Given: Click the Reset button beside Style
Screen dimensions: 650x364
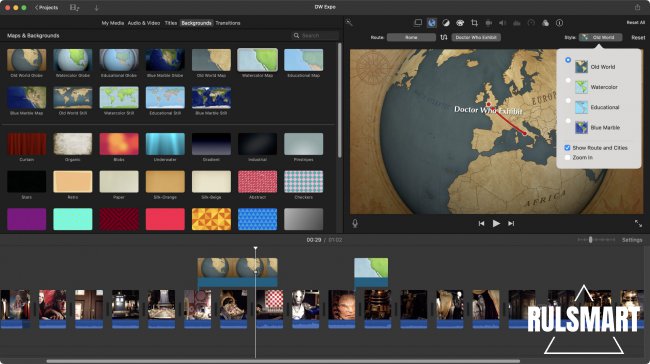Looking at the screenshot, I should [x=638, y=37].
